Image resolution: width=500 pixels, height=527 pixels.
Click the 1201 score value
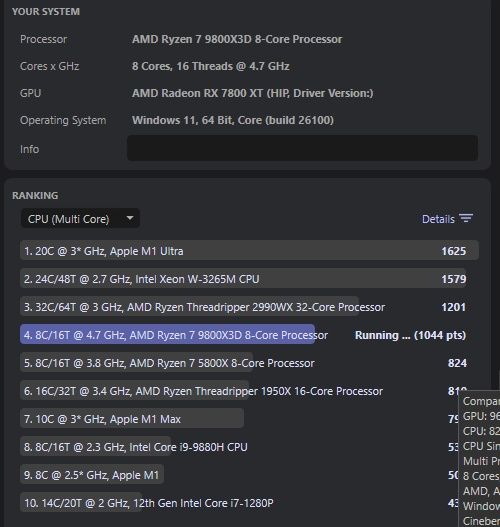[454, 307]
